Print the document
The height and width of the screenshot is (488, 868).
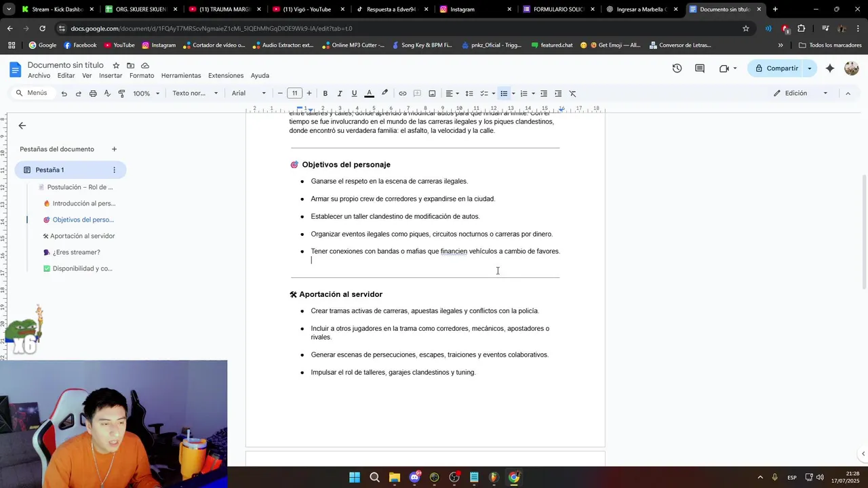point(93,94)
